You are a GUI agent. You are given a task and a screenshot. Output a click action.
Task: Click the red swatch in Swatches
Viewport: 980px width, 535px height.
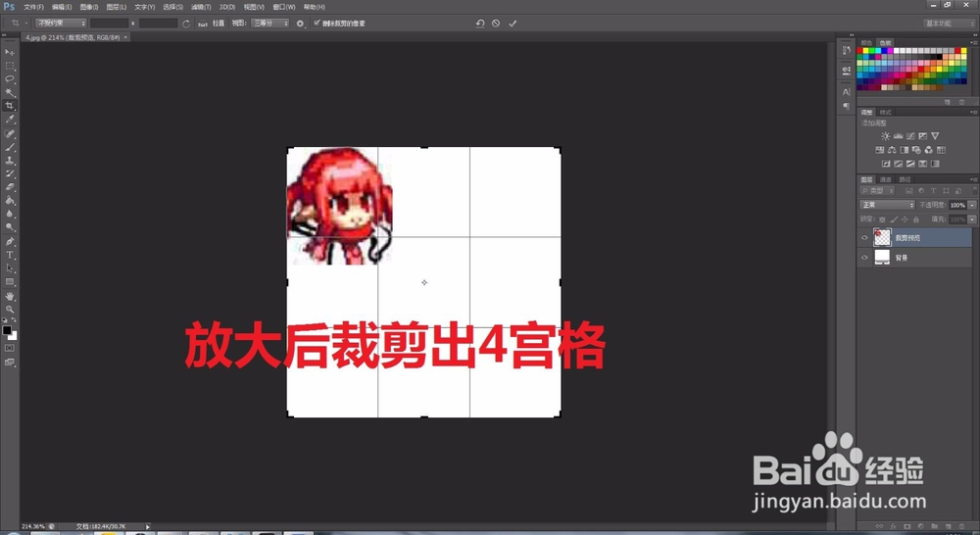coord(860,51)
